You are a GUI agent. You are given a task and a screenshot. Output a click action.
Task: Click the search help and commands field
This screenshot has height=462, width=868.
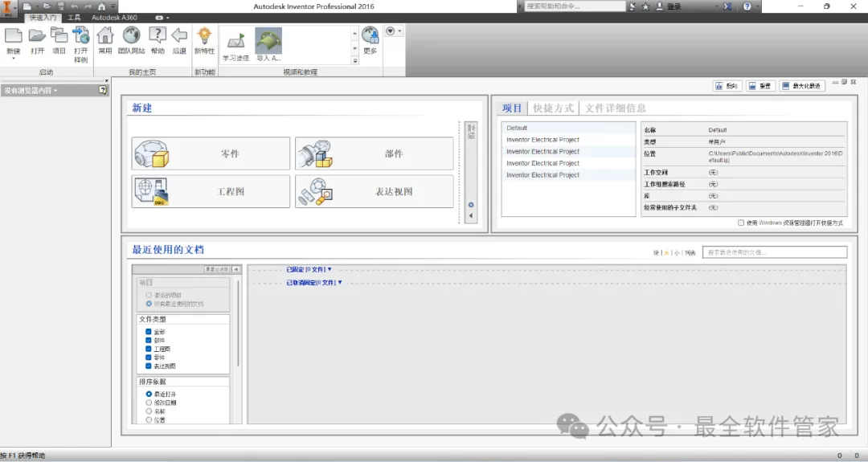click(x=575, y=6)
